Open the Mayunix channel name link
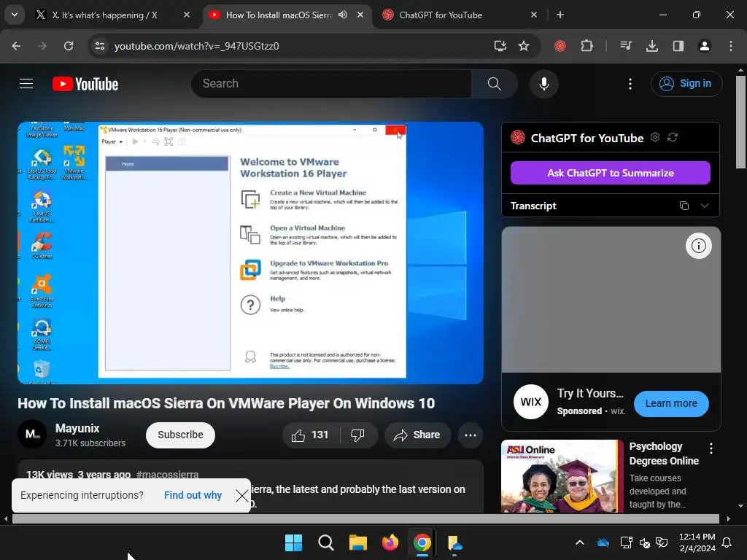Screen dimensions: 747x560 click(77, 428)
